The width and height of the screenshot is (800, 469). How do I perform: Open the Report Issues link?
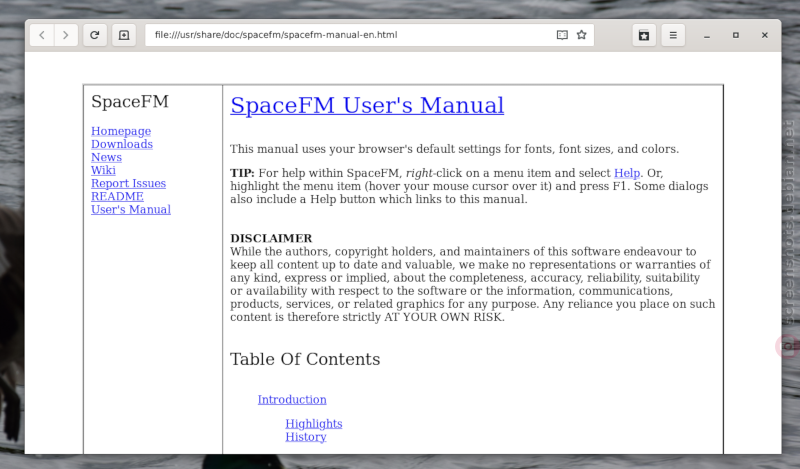pyautogui.click(x=129, y=184)
